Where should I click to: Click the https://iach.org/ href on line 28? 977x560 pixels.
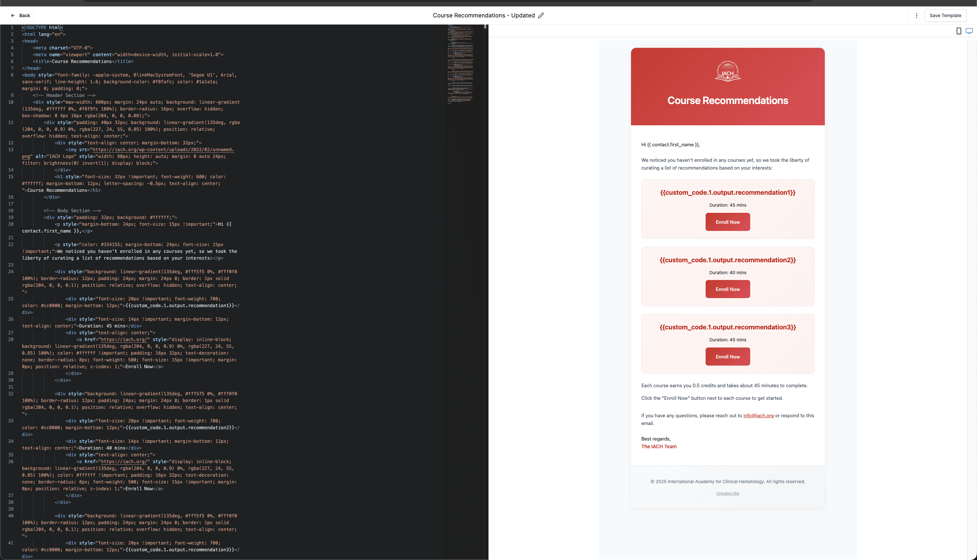pyautogui.click(x=124, y=340)
